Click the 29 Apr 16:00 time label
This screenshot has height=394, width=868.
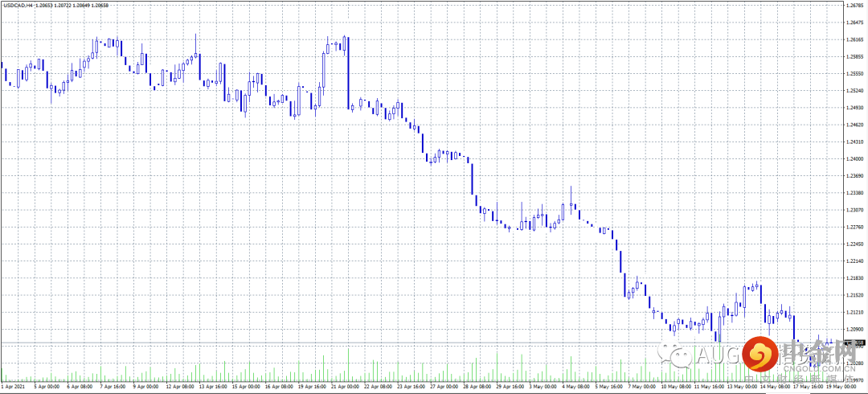tap(511, 386)
